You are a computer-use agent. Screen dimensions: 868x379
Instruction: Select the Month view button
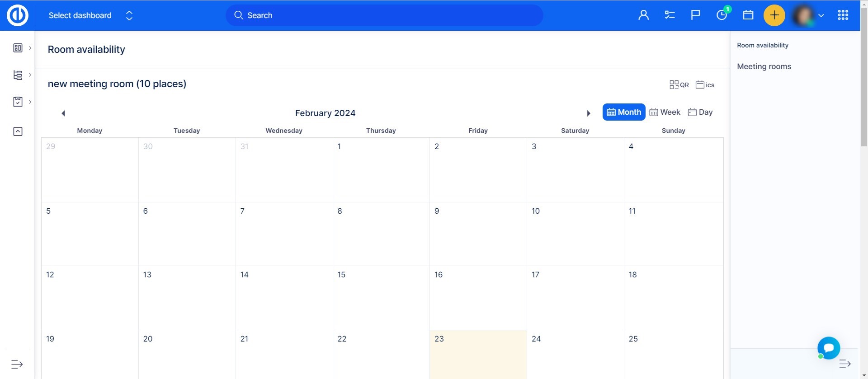click(623, 112)
